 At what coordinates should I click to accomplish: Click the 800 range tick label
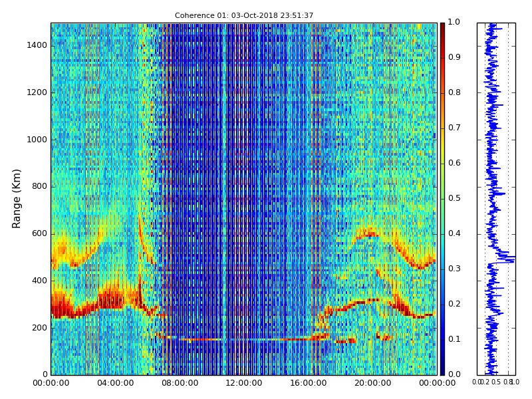[39, 187]
